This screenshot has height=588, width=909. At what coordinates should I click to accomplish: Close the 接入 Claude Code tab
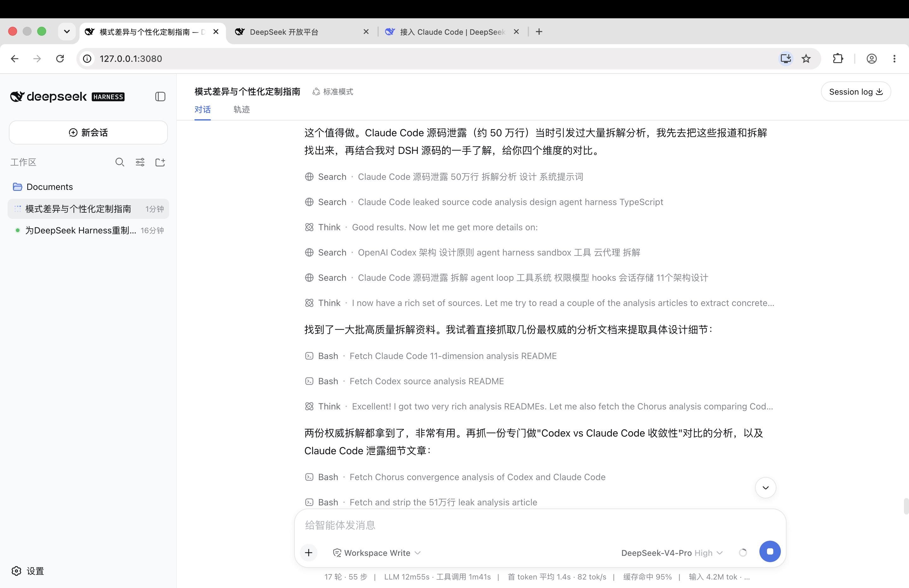pyautogui.click(x=516, y=32)
